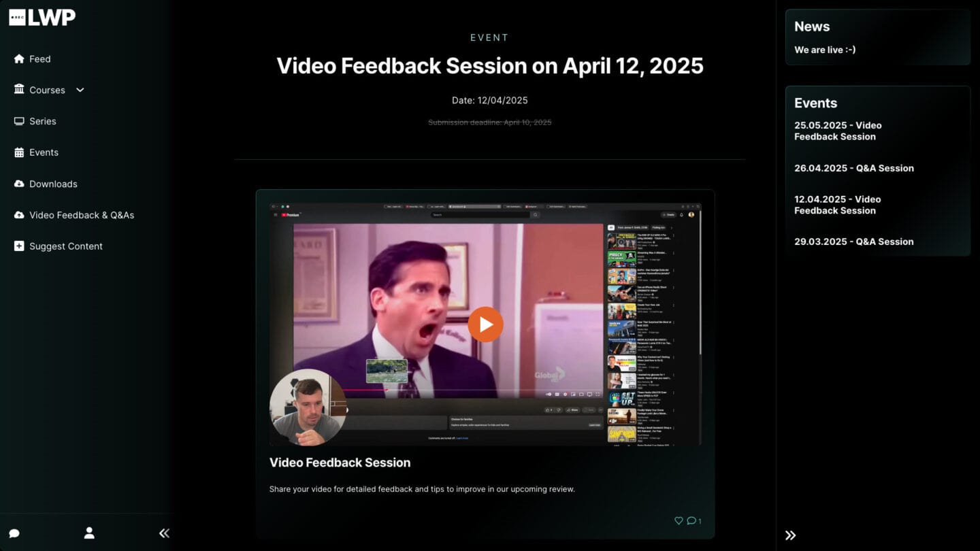Click the Events calendar icon
The image size is (980, 551).
19,152
